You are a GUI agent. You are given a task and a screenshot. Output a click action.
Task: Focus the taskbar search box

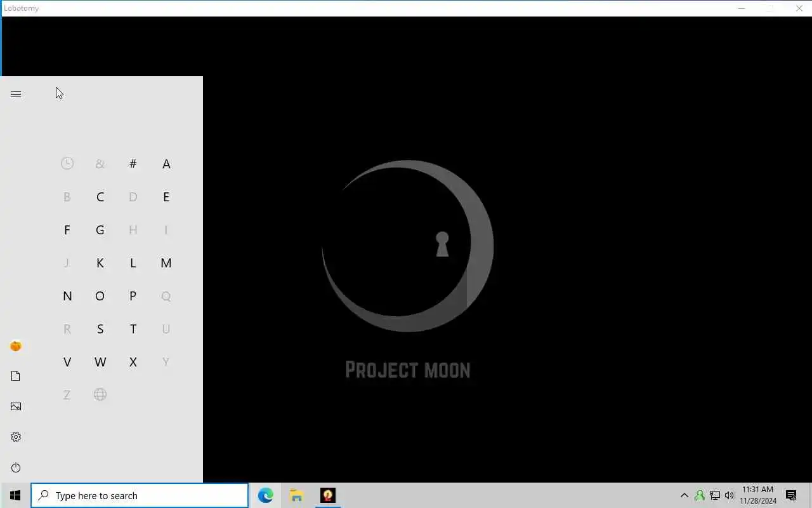pyautogui.click(x=140, y=495)
